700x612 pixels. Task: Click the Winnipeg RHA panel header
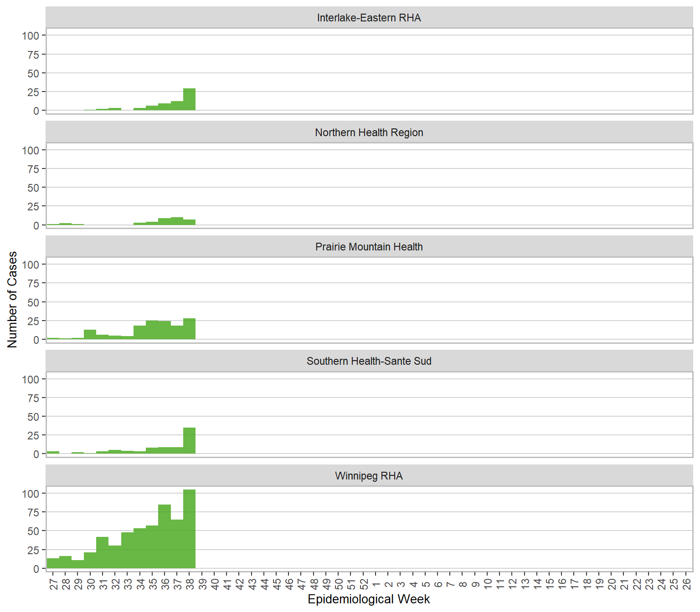pyautogui.click(x=369, y=476)
